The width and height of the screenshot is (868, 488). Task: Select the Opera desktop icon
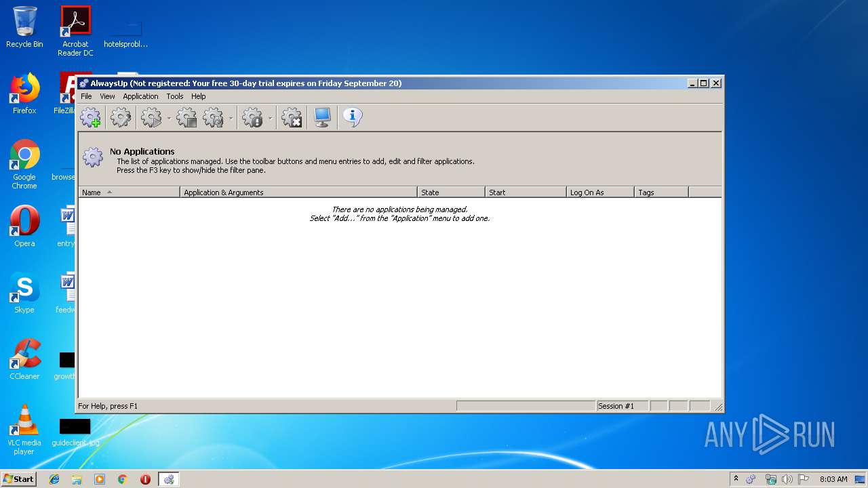(x=24, y=226)
